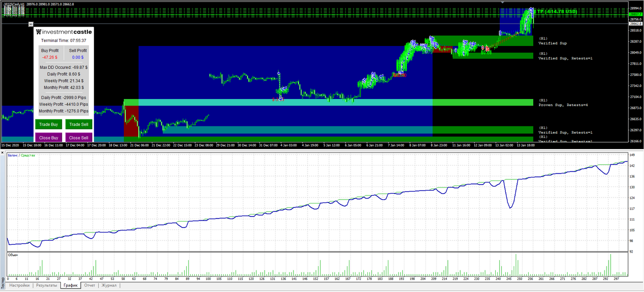Click the Weekly Profit 21.34 $ line
The image size is (644, 292).
pos(63,80)
